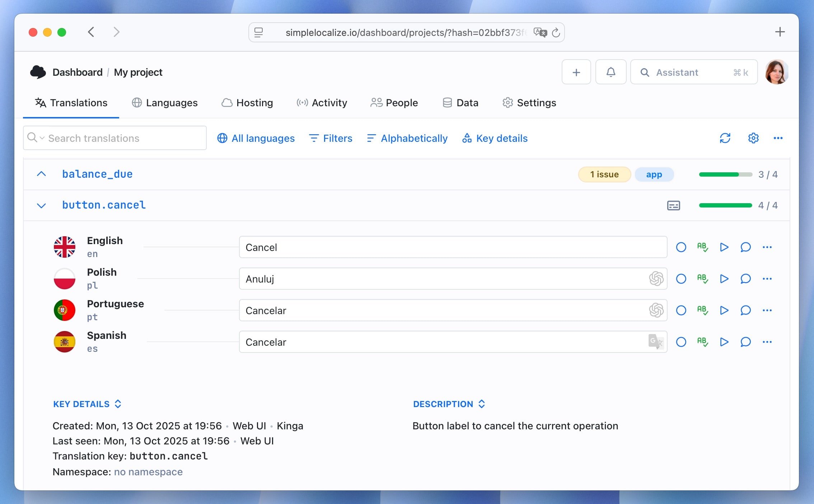Toggle review status circle for Polish
The width and height of the screenshot is (814, 504).
coord(681,279)
